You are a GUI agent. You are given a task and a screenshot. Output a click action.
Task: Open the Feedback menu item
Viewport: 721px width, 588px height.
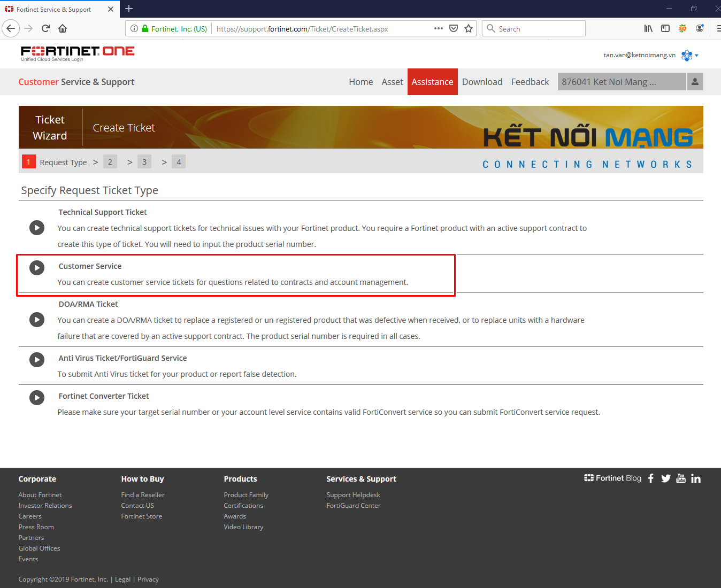[x=530, y=82]
